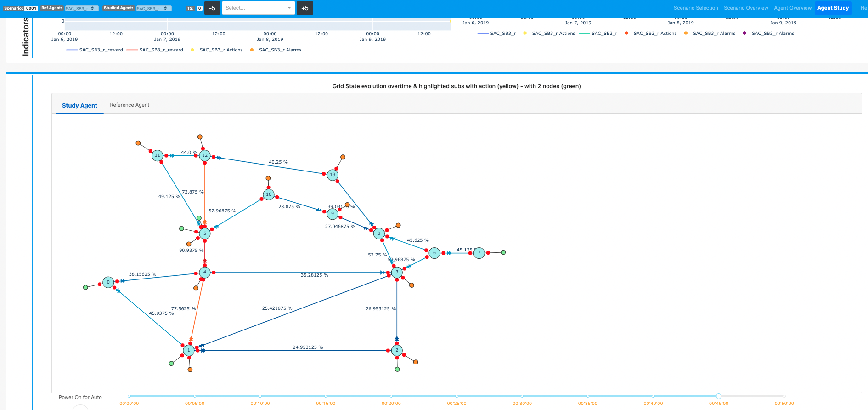The image size is (868, 410).
Task: Select substation node 3 in the grid graph
Action: click(x=397, y=272)
